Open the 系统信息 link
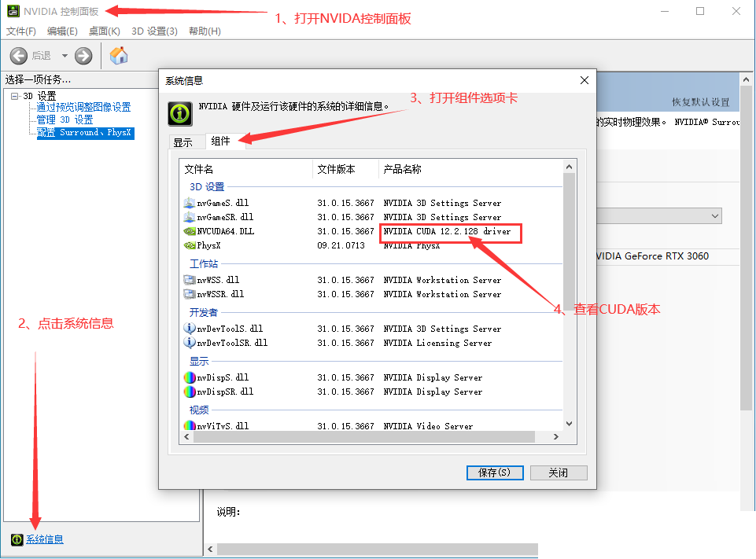Viewport: 756px width, 559px height. [44, 539]
